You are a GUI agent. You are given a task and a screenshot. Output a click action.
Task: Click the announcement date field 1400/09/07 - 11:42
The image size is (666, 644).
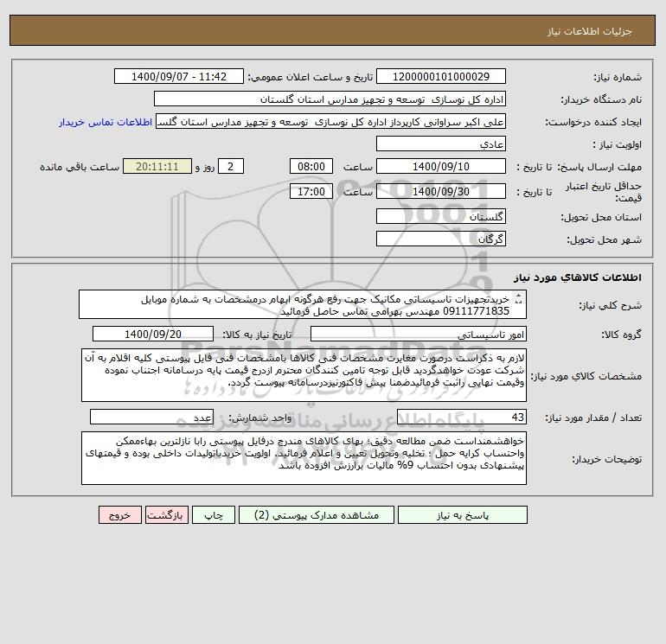click(x=179, y=76)
